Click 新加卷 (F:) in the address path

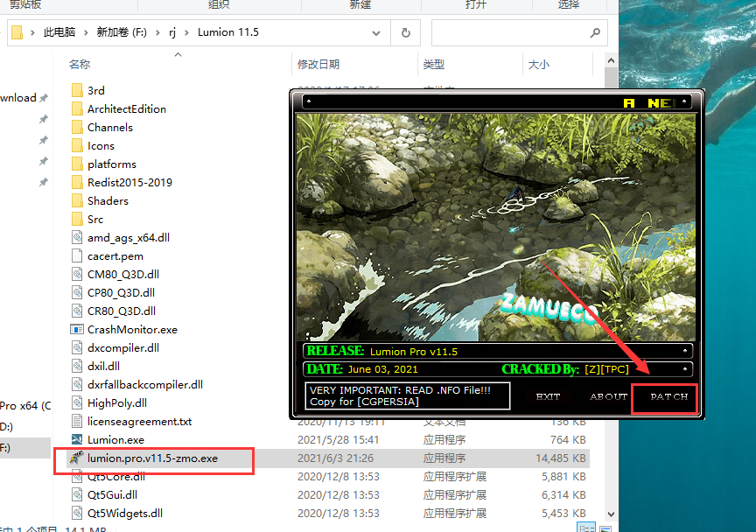tap(122, 32)
